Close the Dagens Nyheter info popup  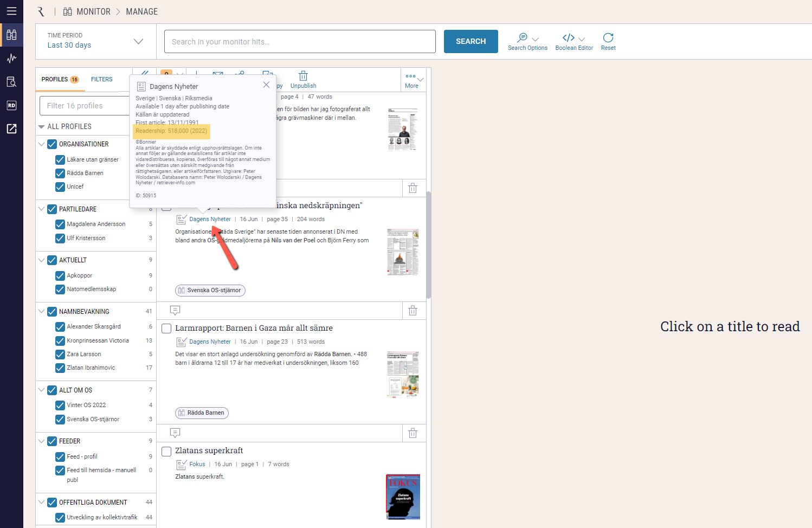[266, 85]
